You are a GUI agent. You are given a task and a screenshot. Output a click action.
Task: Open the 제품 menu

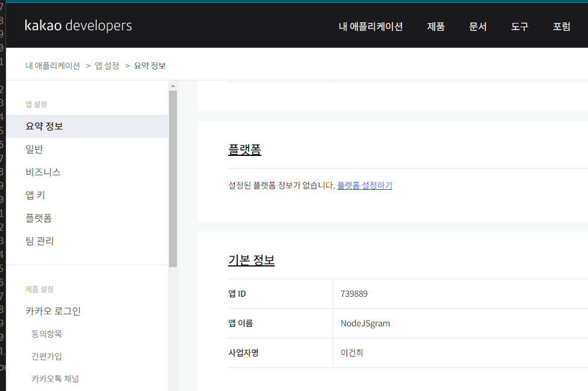[x=436, y=26]
